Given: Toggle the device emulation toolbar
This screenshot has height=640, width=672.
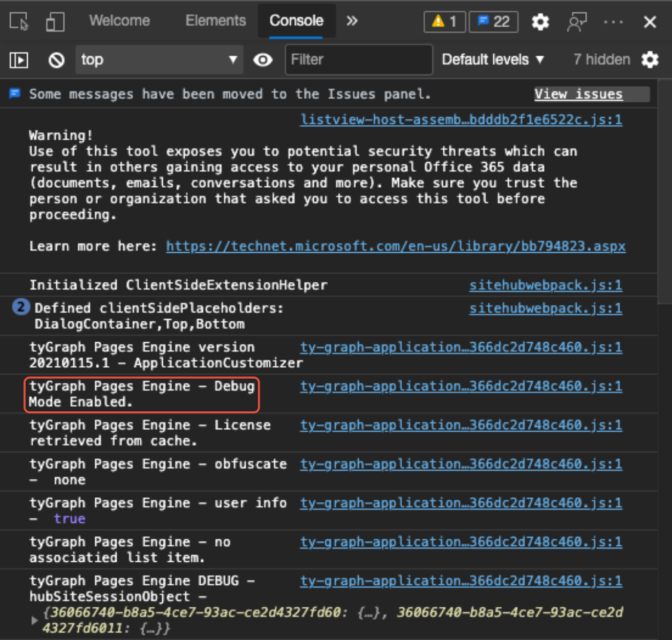Looking at the screenshot, I should [55, 21].
